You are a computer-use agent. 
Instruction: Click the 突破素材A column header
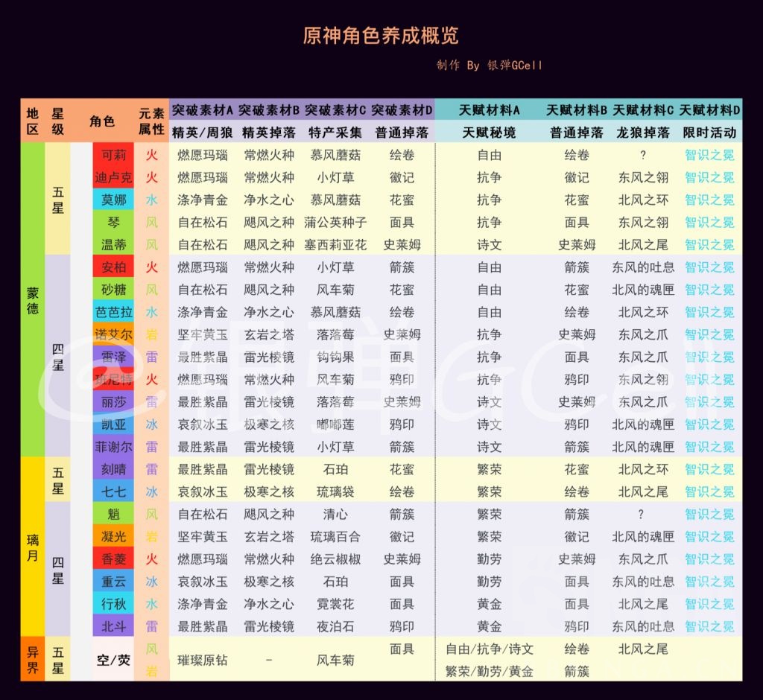203,110
